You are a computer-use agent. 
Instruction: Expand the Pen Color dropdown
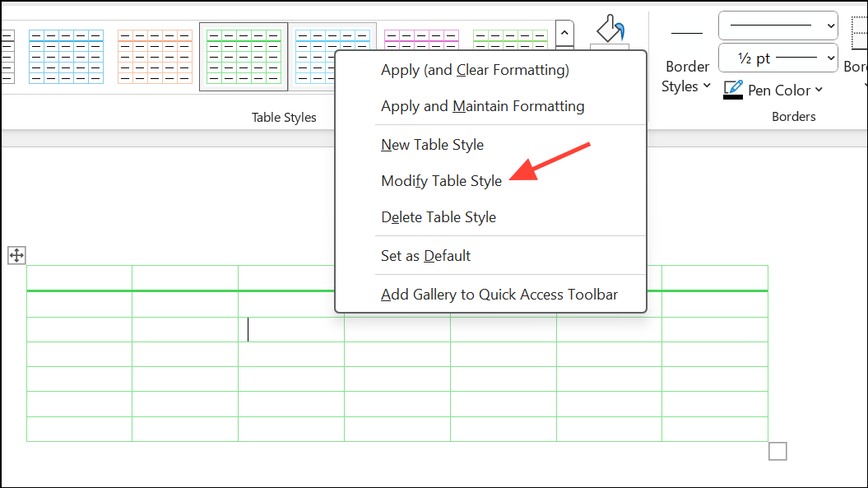pos(817,91)
